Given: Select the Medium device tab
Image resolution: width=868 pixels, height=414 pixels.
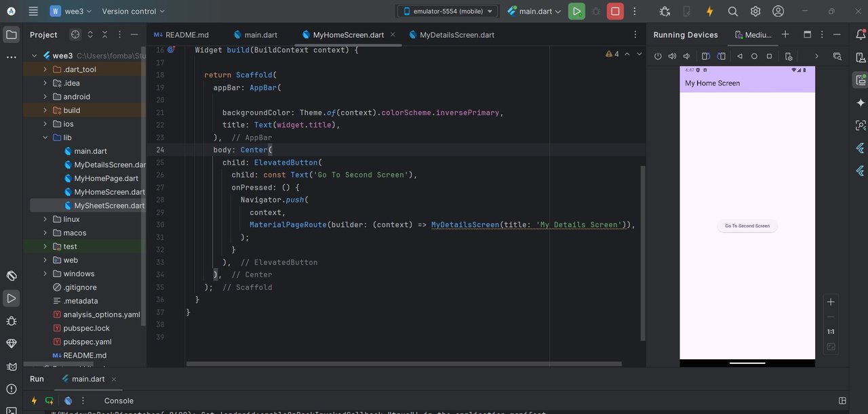Looking at the screenshot, I should [x=753, y=35].
